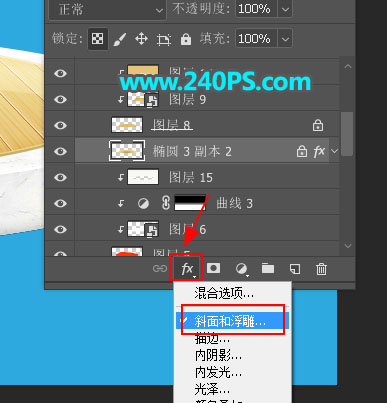Choose 内发光 menu item
387x403 pixels.
(x=232, y=372)
